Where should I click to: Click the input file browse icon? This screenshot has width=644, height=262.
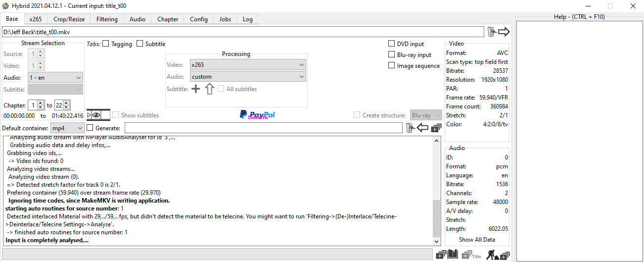point(498,32)
